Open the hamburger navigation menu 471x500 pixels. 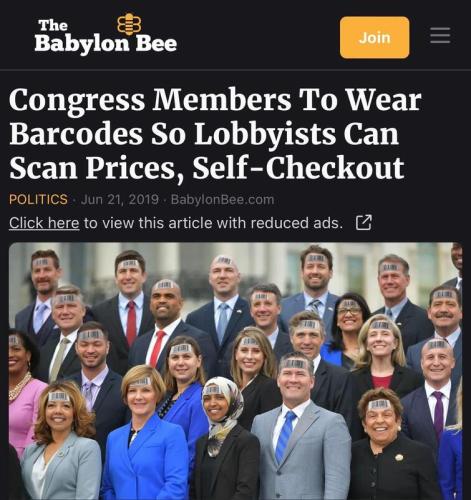point(440,35)
